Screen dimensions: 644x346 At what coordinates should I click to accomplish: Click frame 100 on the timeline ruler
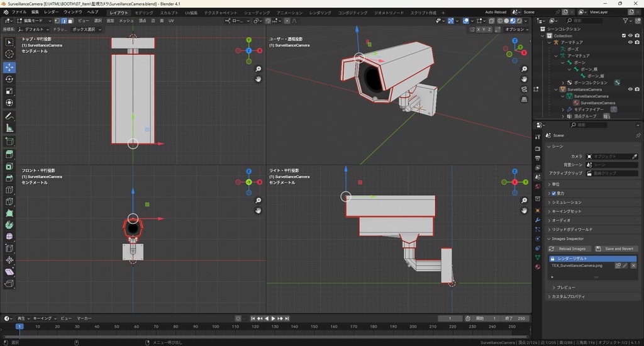[x=216, y=326]
